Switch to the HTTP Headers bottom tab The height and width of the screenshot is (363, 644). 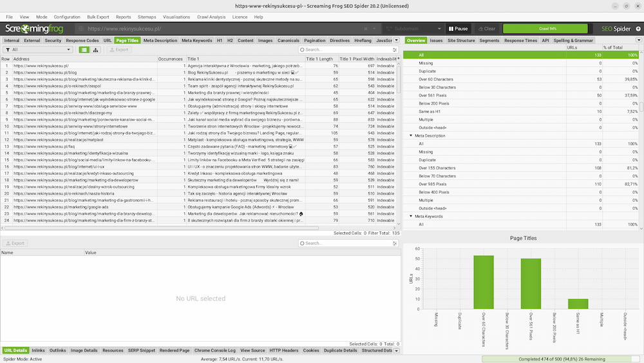pos(284,351)
